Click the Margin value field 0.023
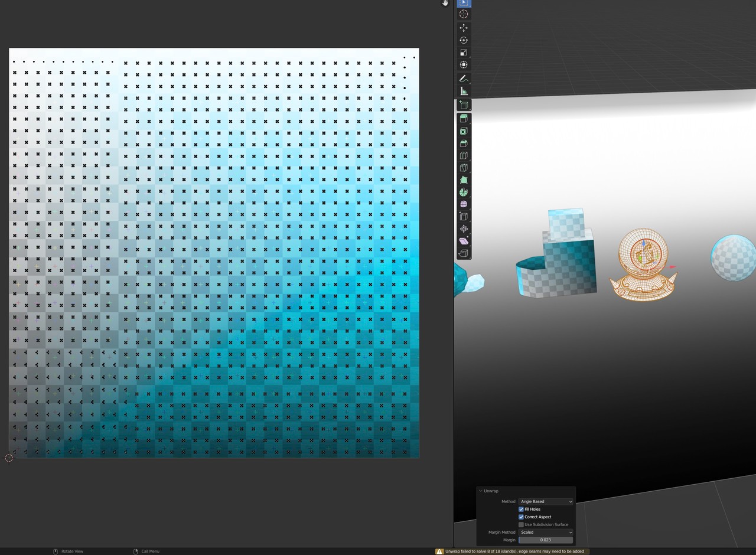This screenshot has height=555, width=756. point(546,540)
